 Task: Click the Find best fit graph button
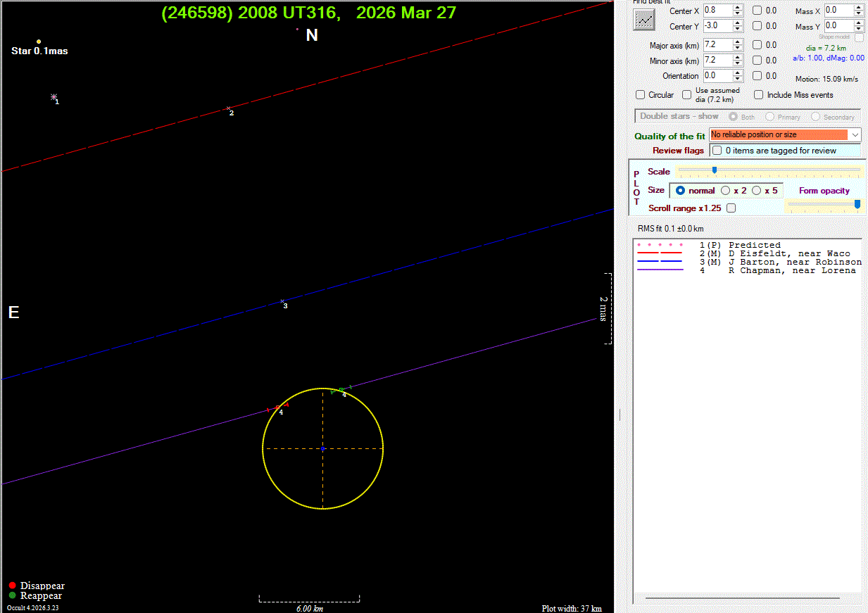[x=643, y=20]
